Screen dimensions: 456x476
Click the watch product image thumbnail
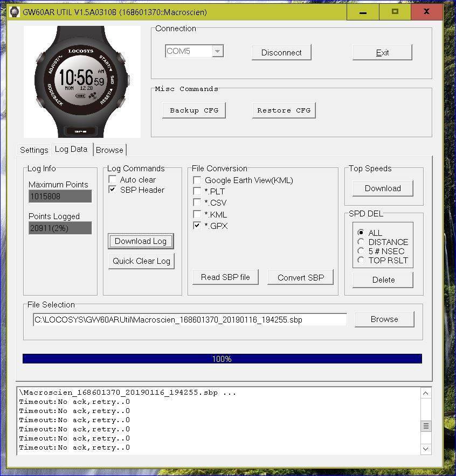81,82
